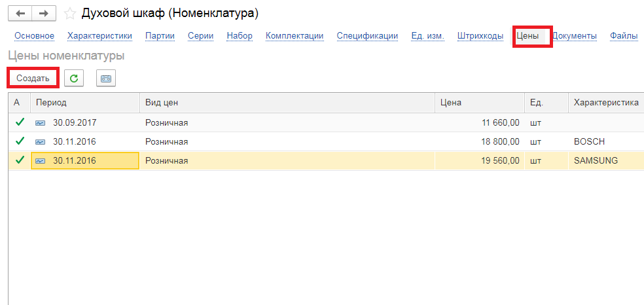
Task: Add to favorites with the star icon
Action: coord(70,14)
